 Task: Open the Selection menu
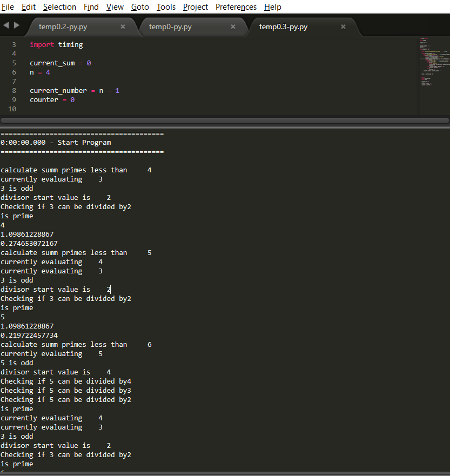pyautogui.click(x=59, y=6)
